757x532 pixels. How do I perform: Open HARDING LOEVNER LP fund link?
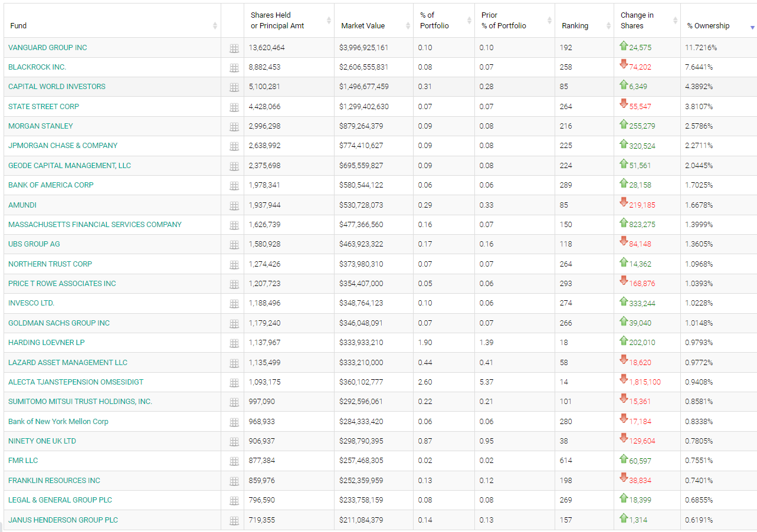click(x=47, y=342)
